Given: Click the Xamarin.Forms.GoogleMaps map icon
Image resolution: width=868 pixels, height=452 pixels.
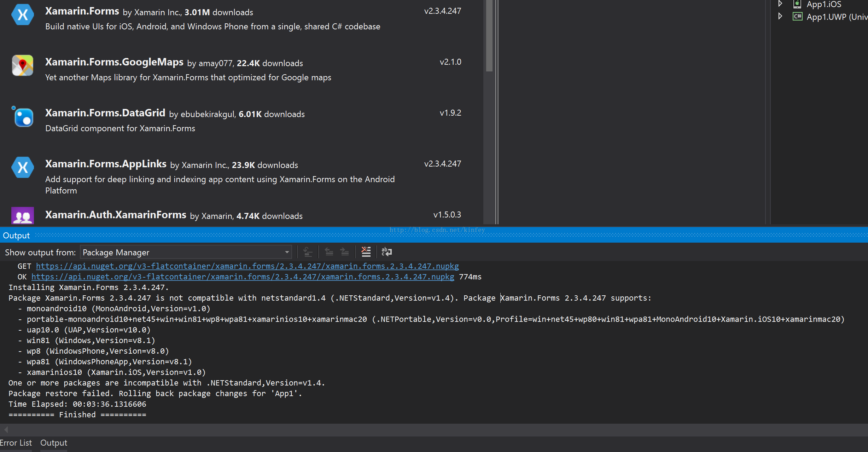Looking at the screenshot, I should (23, 65).
